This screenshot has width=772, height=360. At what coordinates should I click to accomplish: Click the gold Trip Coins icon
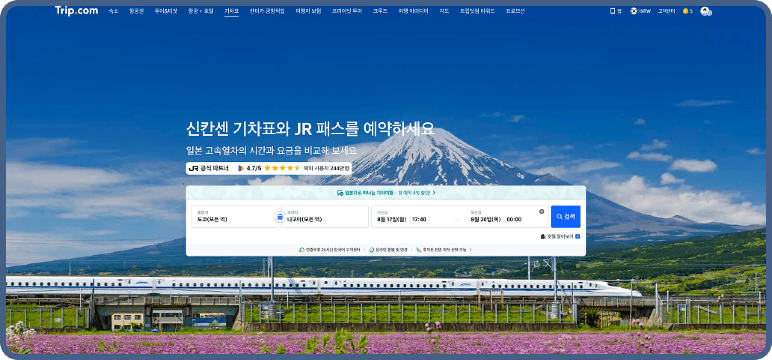point(685,11)
